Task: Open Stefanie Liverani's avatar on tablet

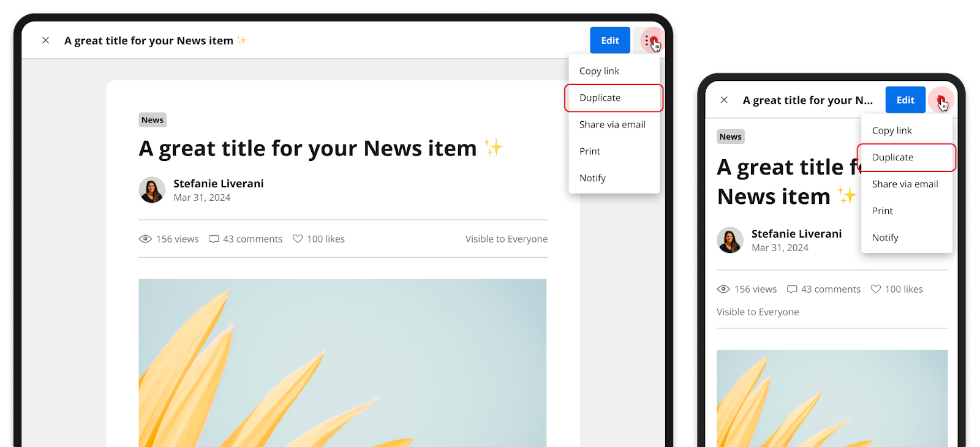Action: [x=152, y=190]
